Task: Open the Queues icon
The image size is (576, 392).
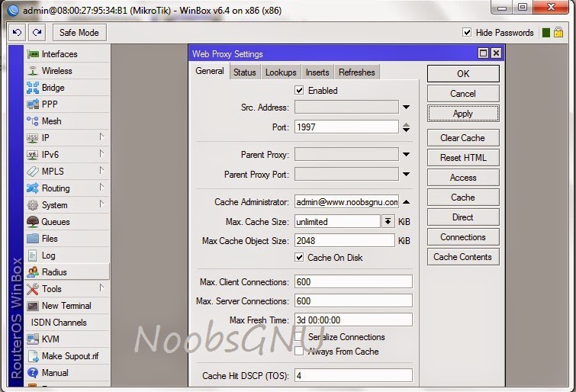Action: (33, 222)
